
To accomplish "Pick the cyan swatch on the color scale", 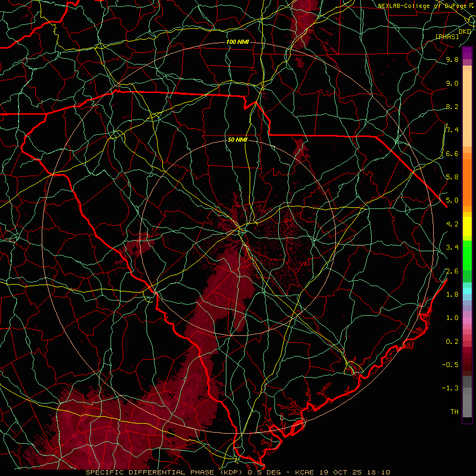I will [x=467, y=291].
